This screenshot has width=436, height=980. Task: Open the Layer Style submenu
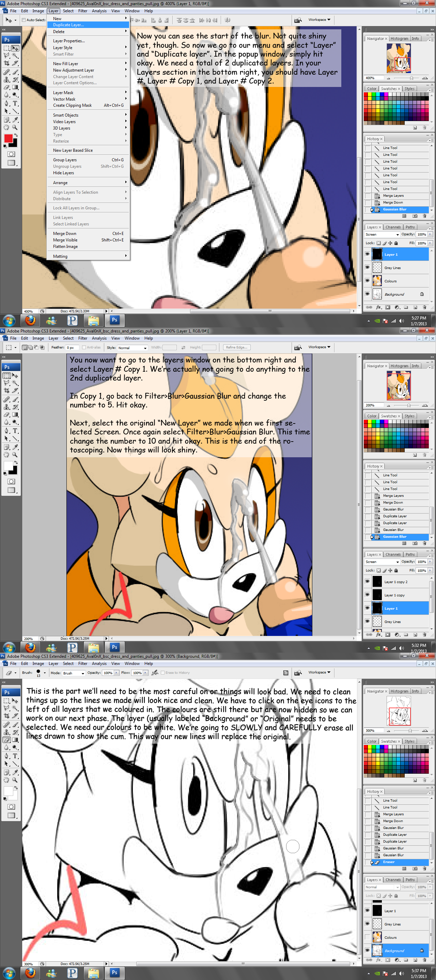88,47
